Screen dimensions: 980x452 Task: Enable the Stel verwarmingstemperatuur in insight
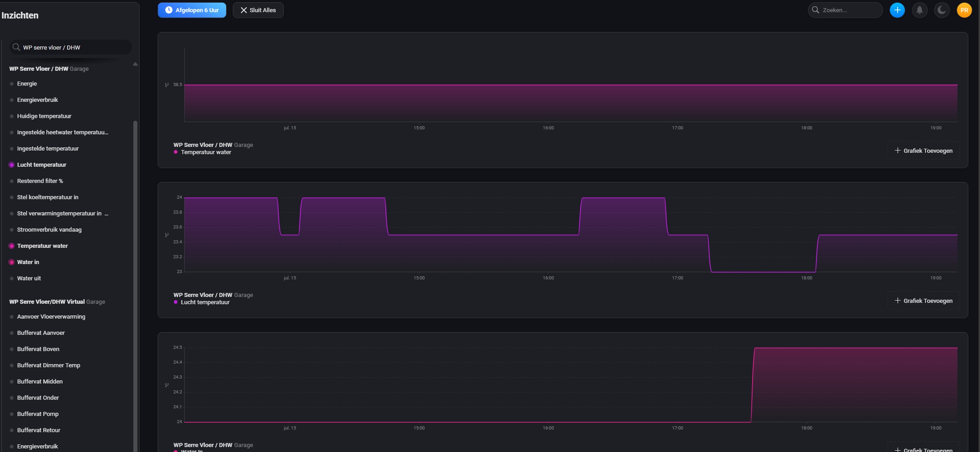click(x=63, y=214)
